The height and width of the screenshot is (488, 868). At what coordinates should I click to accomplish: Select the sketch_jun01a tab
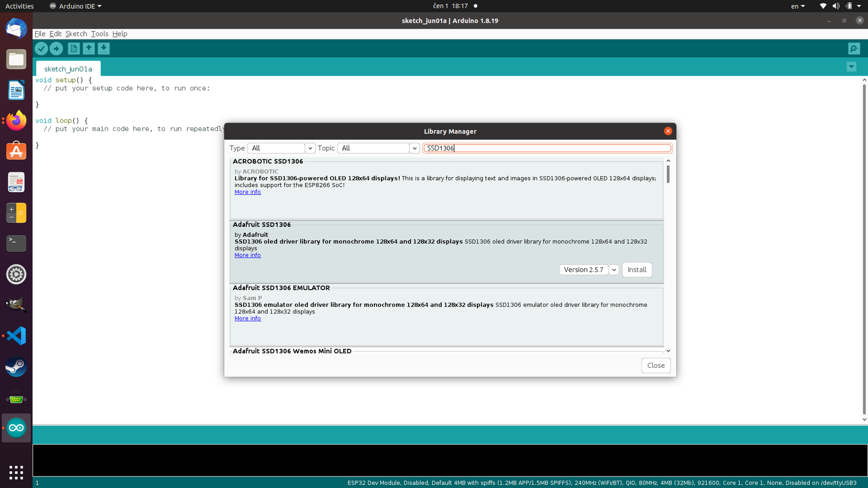click(68, 69)
